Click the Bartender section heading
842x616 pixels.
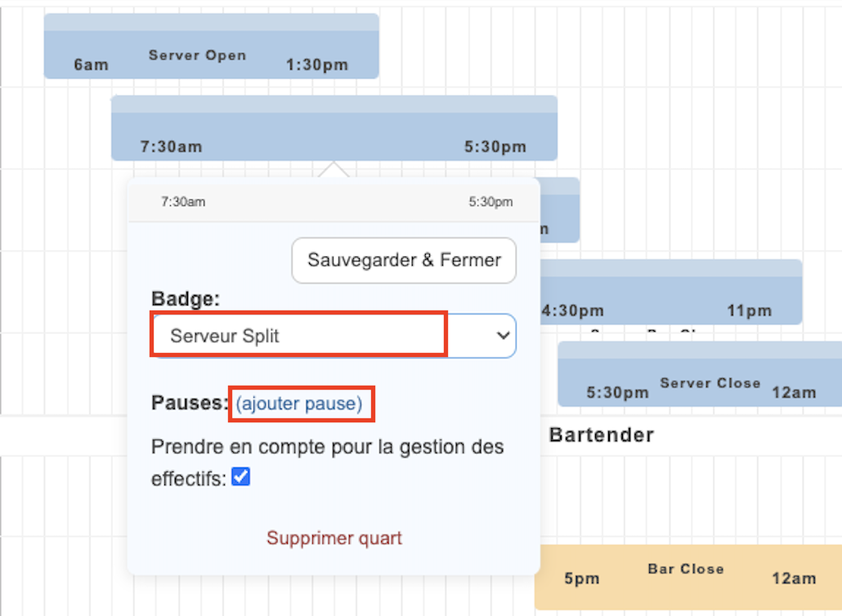point(602,435)
